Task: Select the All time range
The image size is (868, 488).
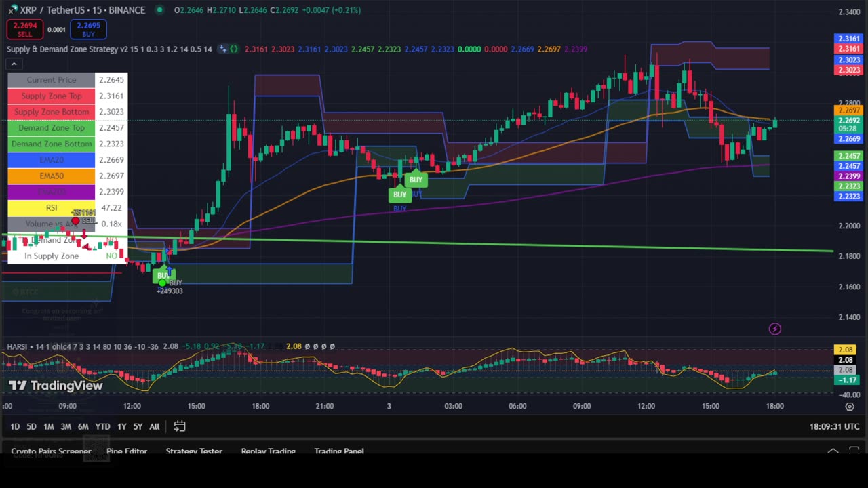Action: click(155, 426)
